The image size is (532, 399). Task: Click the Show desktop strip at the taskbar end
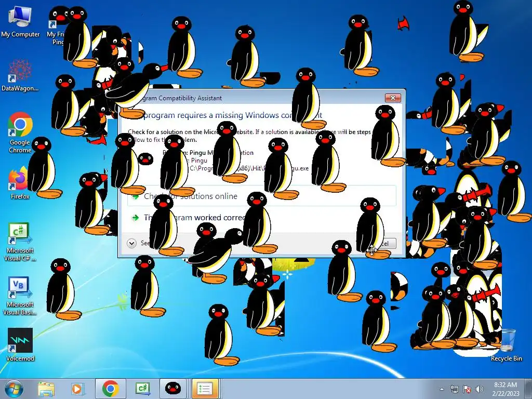point(528,389)
